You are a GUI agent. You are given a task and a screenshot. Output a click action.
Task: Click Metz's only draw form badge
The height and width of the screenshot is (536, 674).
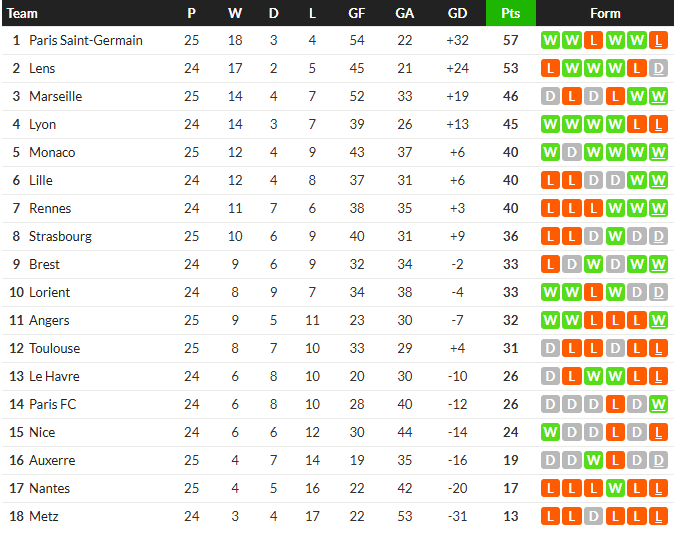pos(593,516)
